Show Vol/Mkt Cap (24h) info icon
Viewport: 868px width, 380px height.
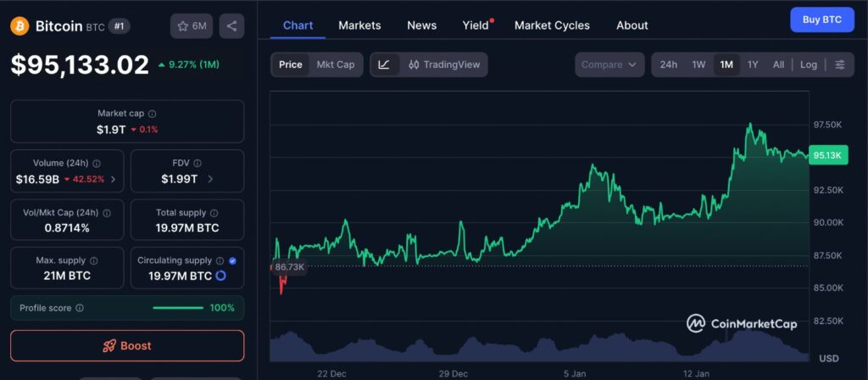coord(107,213)
